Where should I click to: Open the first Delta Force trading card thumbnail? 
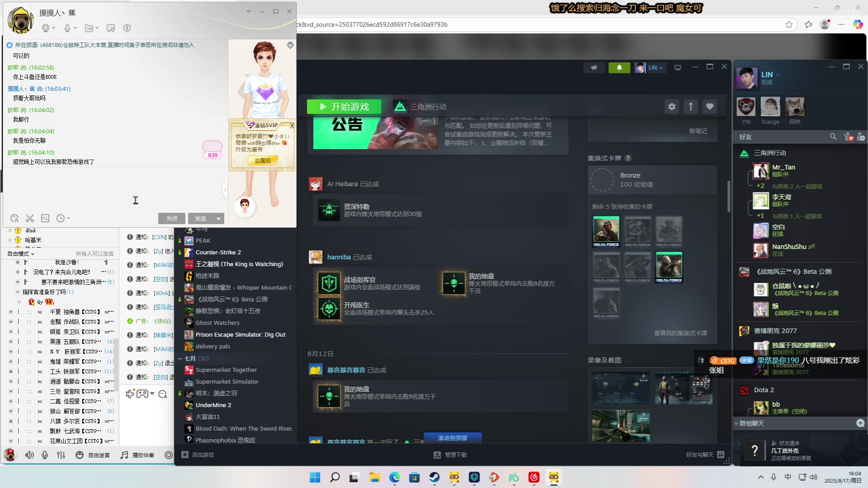coord(606,231)
